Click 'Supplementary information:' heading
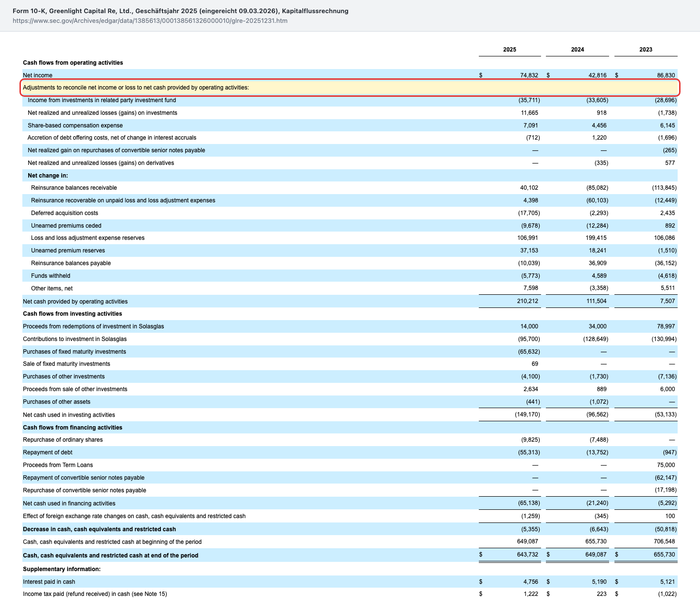 coord(62,569)
